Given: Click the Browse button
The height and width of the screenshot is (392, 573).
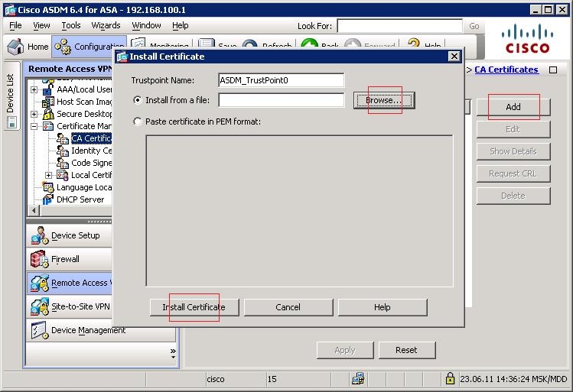Looking at the screenshot, I should click(384, 100).
